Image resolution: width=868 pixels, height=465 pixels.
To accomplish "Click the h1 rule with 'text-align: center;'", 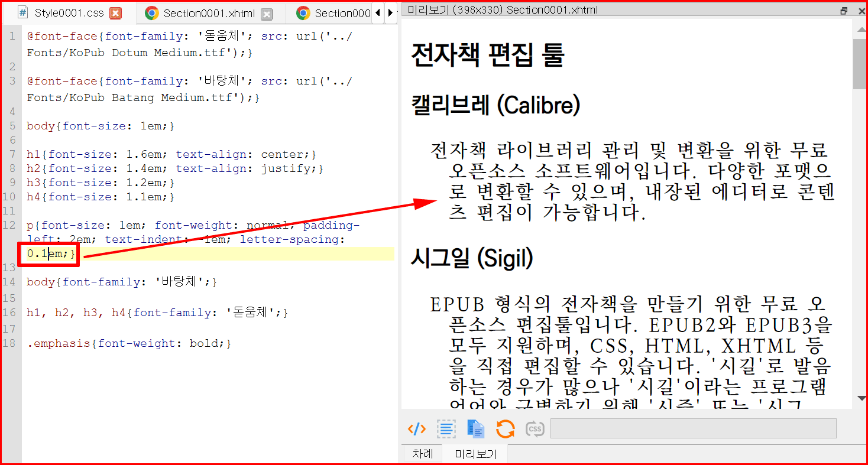I will (x=171, y=154).
